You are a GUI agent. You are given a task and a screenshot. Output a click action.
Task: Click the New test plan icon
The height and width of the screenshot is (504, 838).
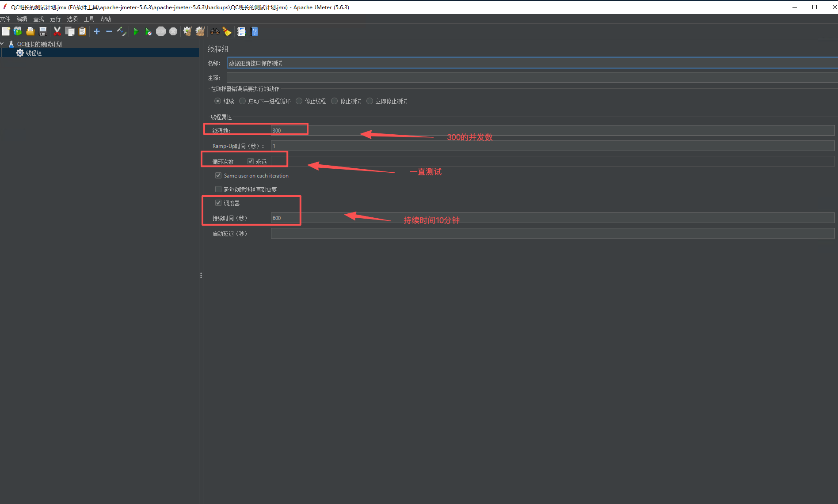[6, 31]
